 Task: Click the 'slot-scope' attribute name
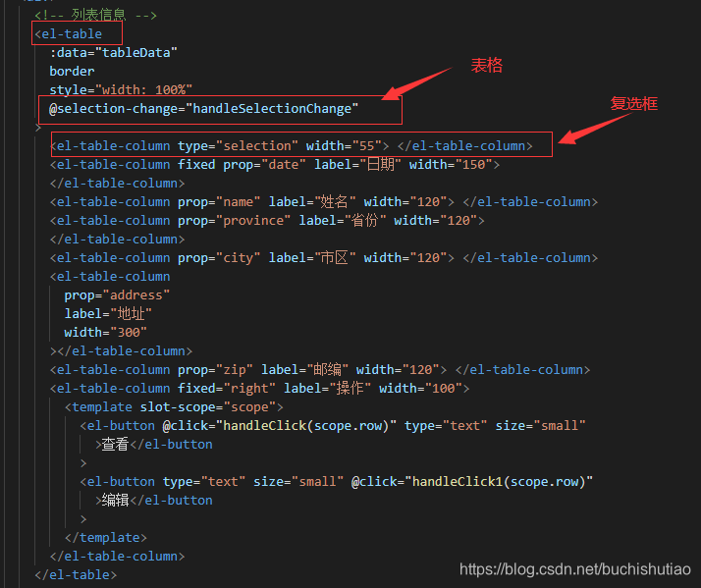(x=178, y=407)
